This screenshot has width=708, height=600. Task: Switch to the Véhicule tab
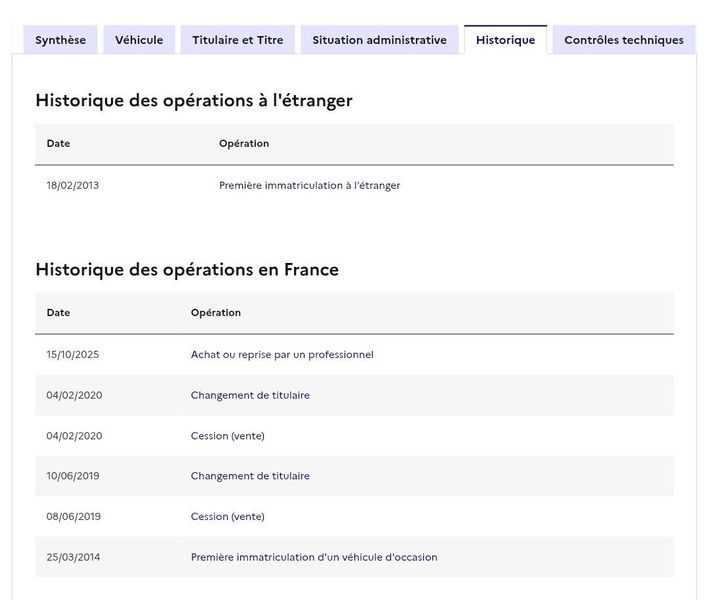pos(139,40)
